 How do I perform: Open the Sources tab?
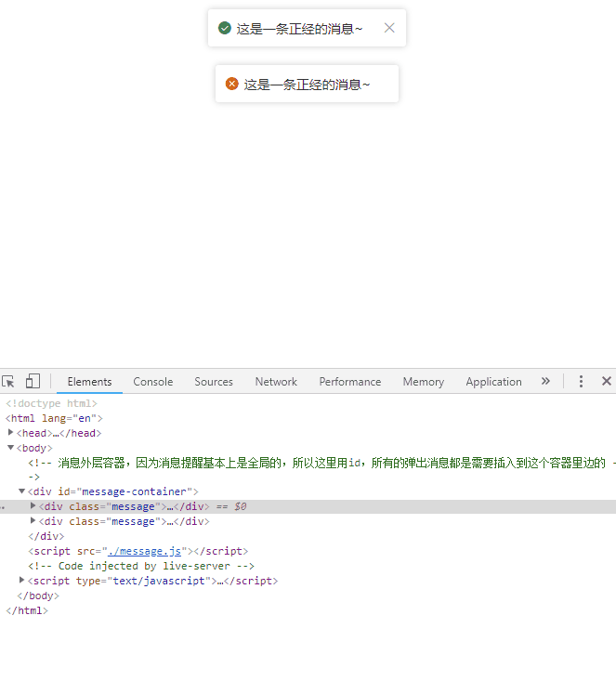point(214,382)
